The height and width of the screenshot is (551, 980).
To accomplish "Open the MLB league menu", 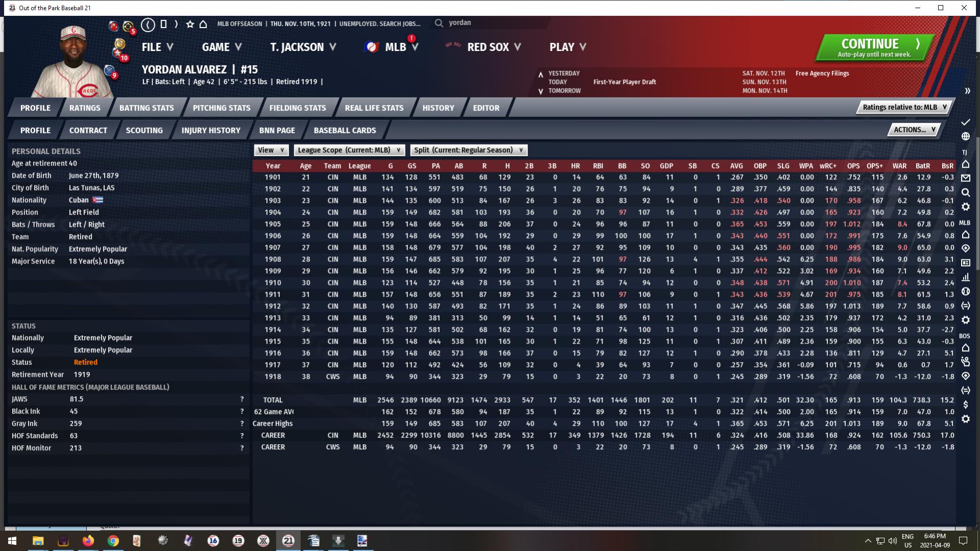I will coord(392,47).
